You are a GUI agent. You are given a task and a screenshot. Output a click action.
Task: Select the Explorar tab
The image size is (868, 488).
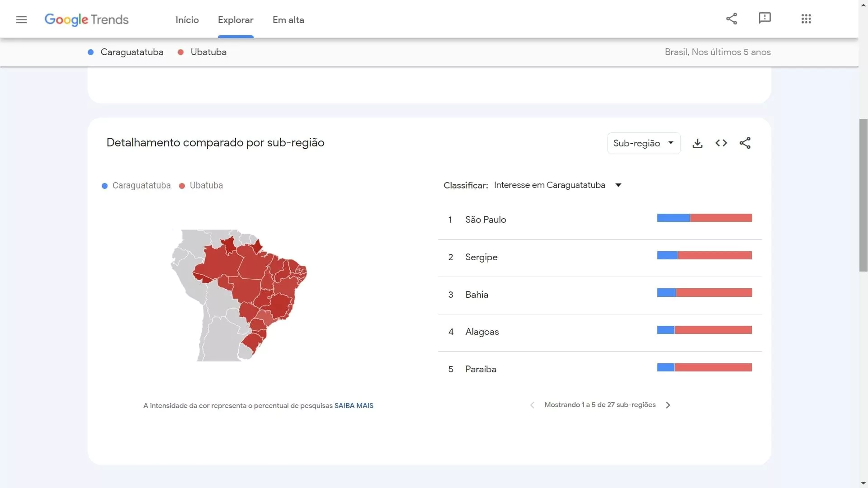tap(235, 20)
